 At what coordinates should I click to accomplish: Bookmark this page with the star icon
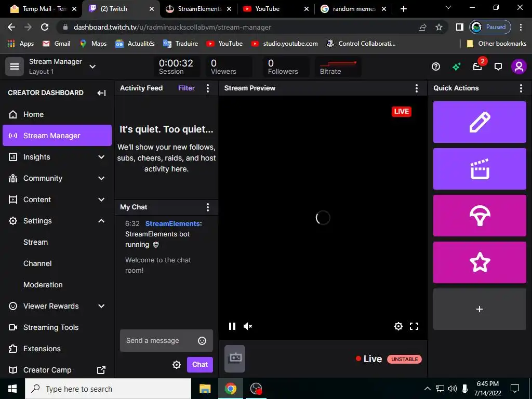point(438,27)
